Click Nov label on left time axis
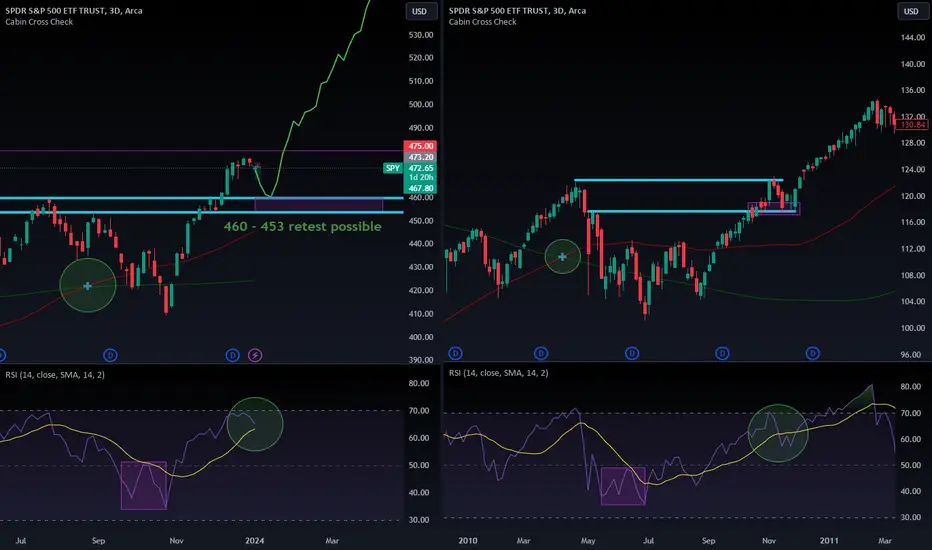This screenshot has height=550, width=932. (177, 540)
